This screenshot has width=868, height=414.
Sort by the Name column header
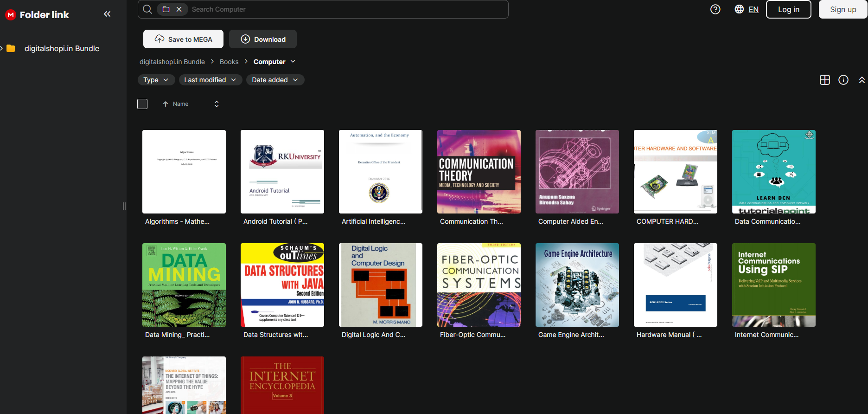coord(180,104)
